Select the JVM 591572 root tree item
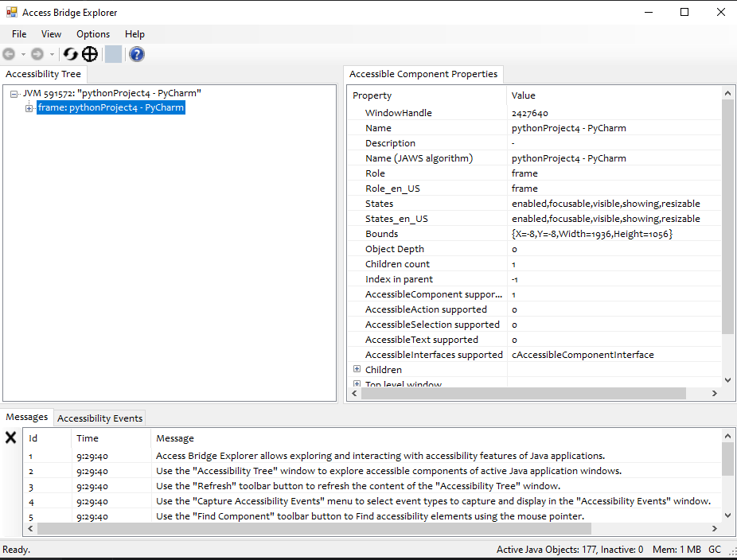Viewport: 737px width, 560px height. pos(112,93)
